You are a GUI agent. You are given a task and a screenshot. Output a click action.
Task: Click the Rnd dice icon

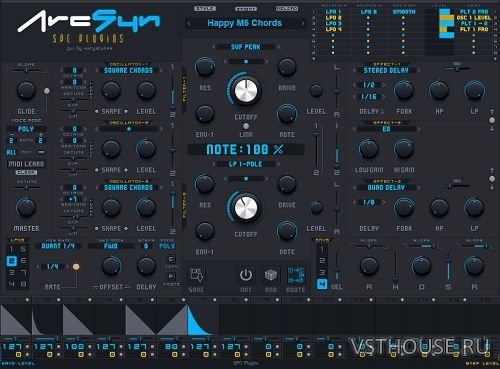pyautogui.click(x=271, y=275)
